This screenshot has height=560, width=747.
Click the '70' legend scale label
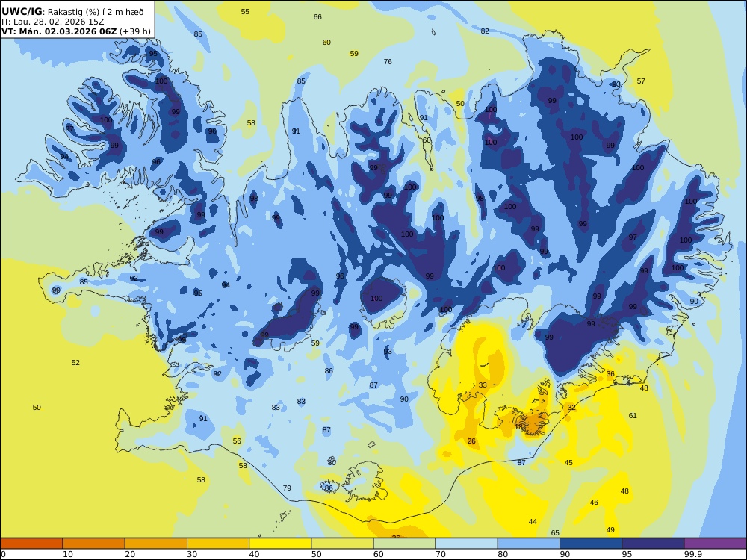441,554
